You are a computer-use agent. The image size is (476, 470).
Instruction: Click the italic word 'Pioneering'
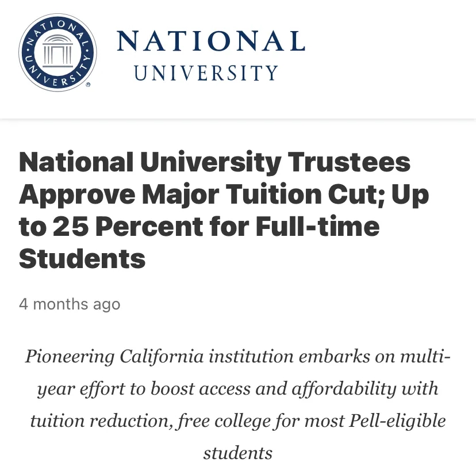(x=69, y=357)
